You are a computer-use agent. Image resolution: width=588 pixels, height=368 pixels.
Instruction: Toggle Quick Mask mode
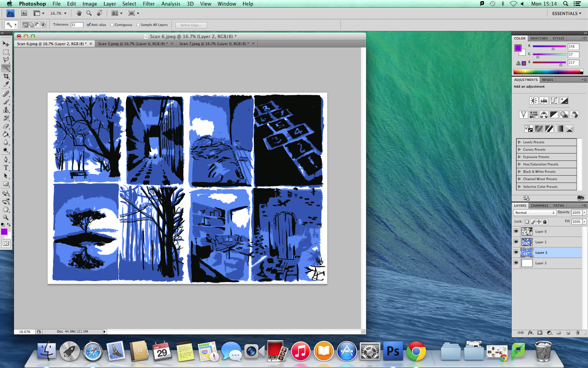pos(6,244)
